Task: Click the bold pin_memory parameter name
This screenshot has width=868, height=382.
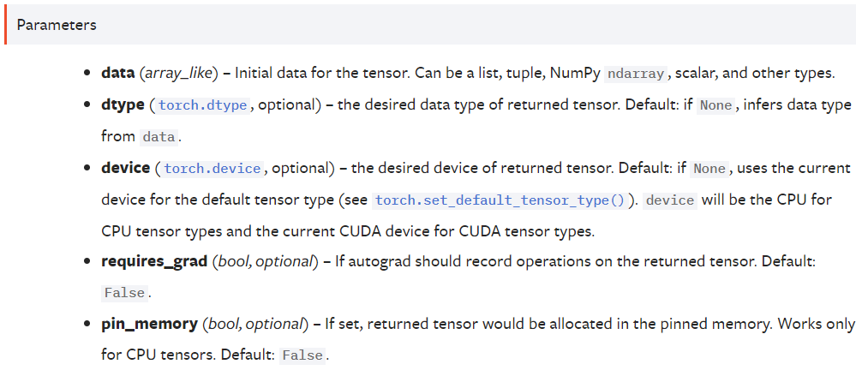Action: [149, 325]
